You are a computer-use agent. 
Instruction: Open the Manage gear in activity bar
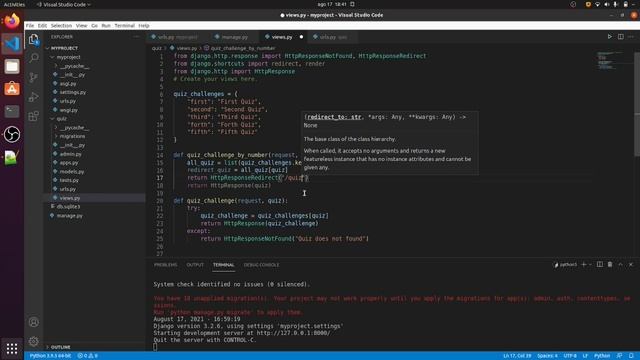click(x=33, y=341)
